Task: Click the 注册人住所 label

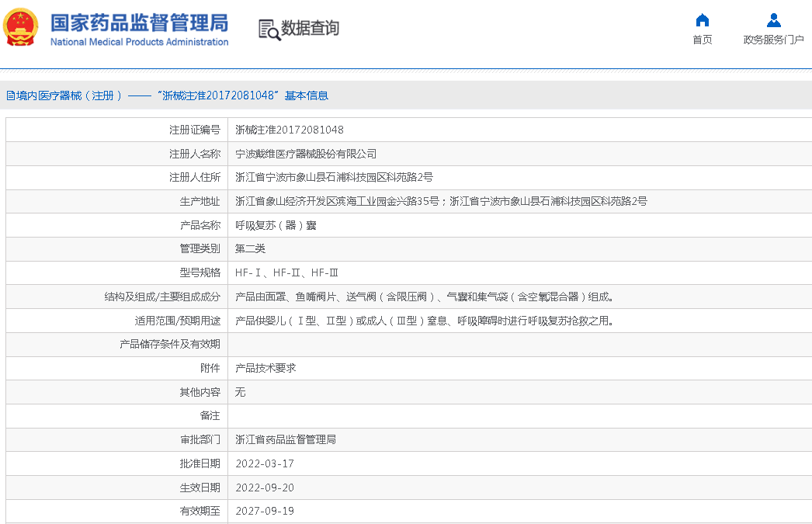Action: [195, 177]
